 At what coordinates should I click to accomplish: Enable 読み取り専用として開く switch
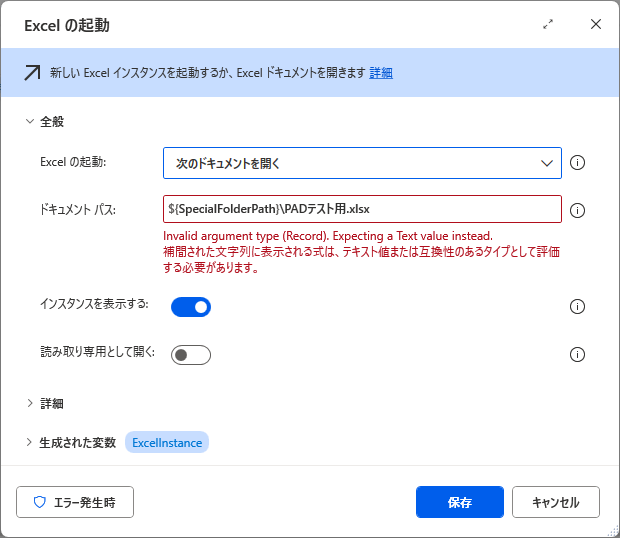pos(191,355)
